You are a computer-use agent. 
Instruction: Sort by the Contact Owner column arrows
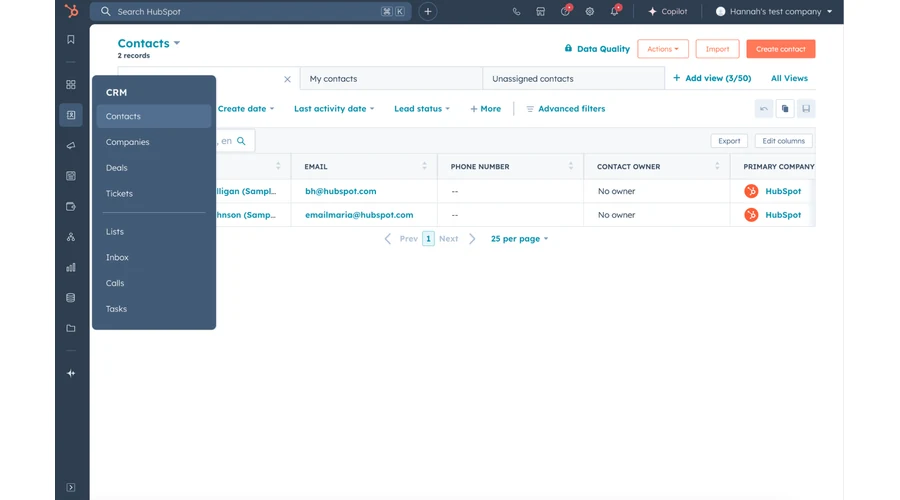(717, 166)
